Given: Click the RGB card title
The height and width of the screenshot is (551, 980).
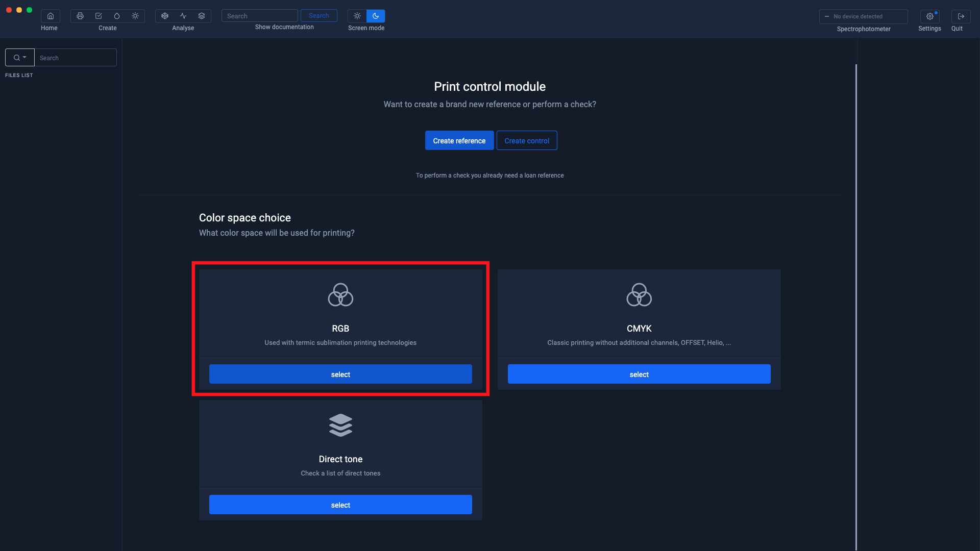Looking at the screenshot, I should [x=340, y=329].
